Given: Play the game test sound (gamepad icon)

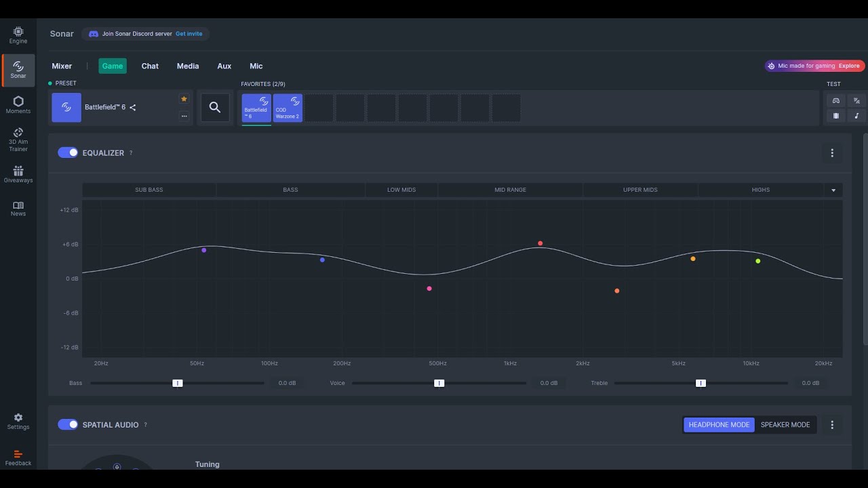Looking at the screenshot, I should [x=836, y=100].
